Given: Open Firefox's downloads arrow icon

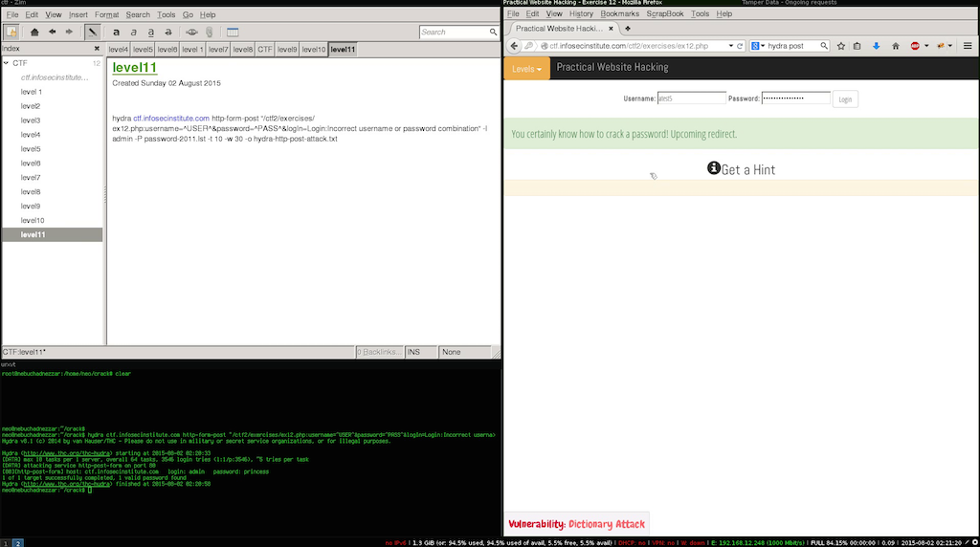Looking at the screenshot, I should pyautogui.click(x=877, y=46).
